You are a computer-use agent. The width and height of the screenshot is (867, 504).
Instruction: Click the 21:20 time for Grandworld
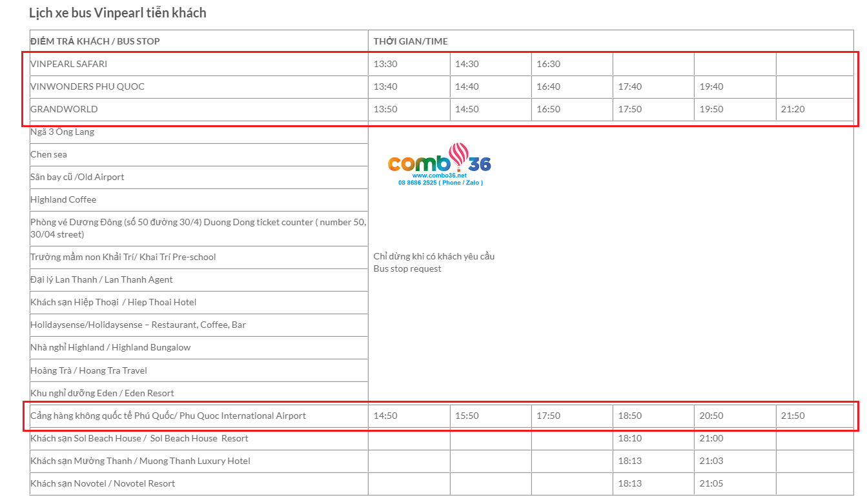[x=793, y=109]
